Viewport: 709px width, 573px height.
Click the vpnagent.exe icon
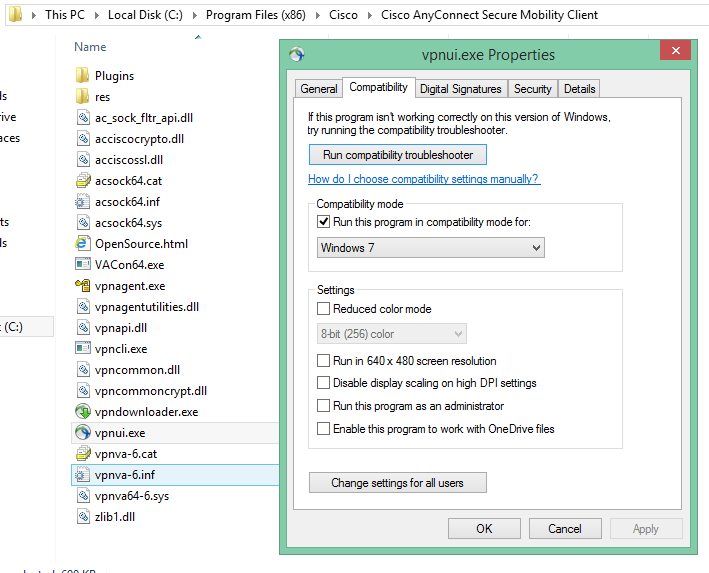click(x=82, y=285)
